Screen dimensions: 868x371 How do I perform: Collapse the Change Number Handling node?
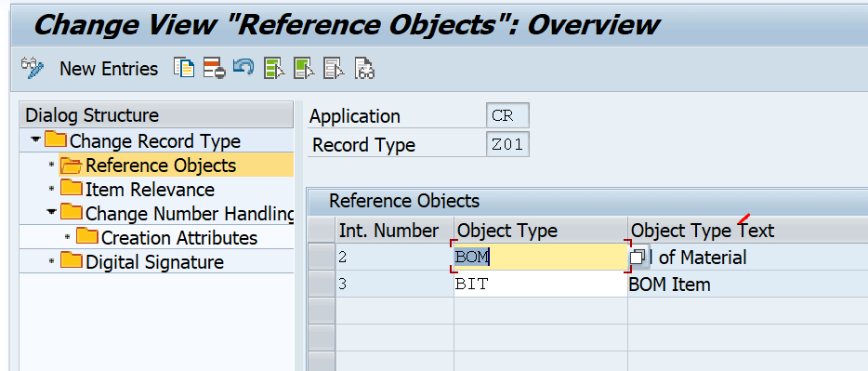tap(51, 212)
